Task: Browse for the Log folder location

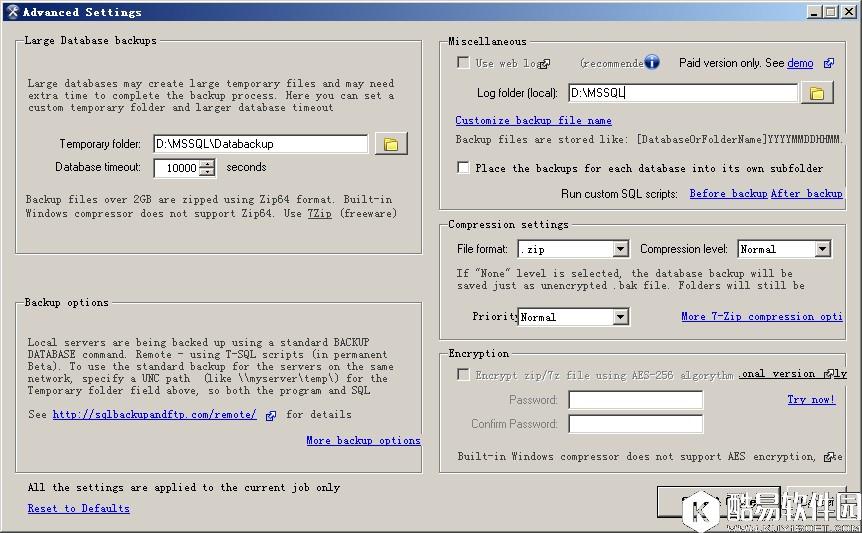Action: click(816, 93)
